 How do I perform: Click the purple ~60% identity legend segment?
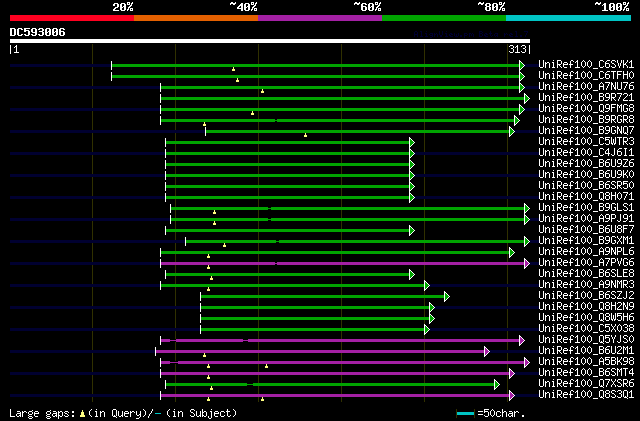[x=320, y=18]
